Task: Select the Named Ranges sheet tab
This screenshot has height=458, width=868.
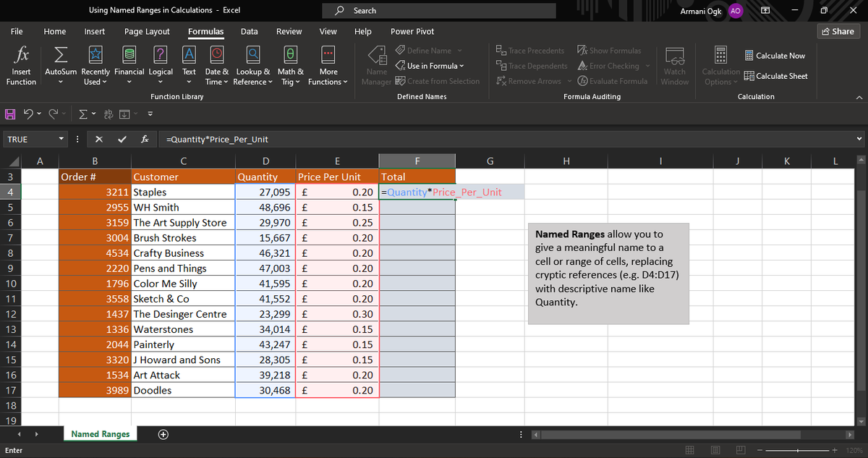Action: (101, 434)
